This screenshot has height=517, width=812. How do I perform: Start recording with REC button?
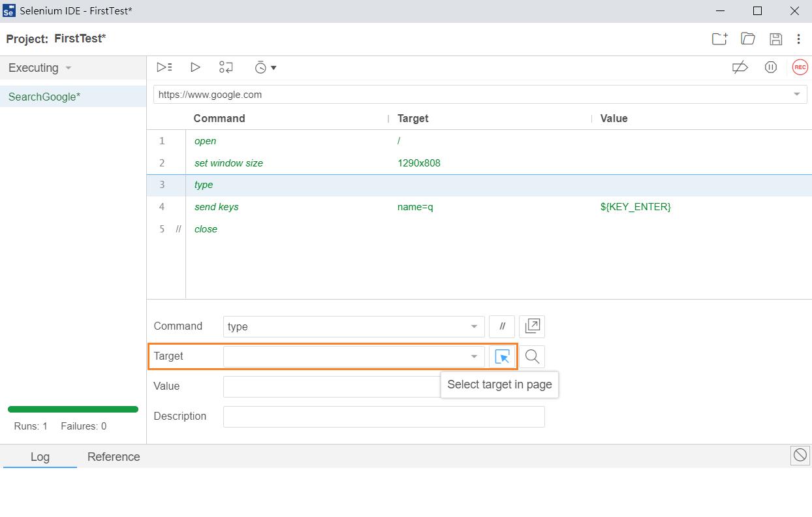[800, 67]
